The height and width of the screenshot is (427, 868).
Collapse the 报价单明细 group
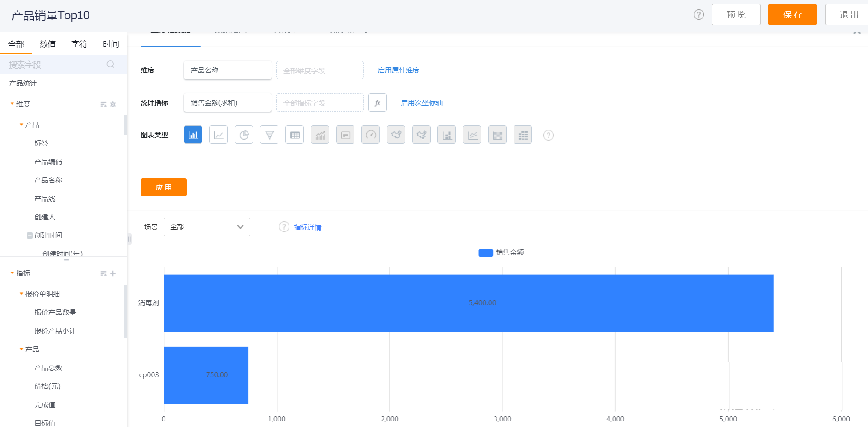click(21, 294)
